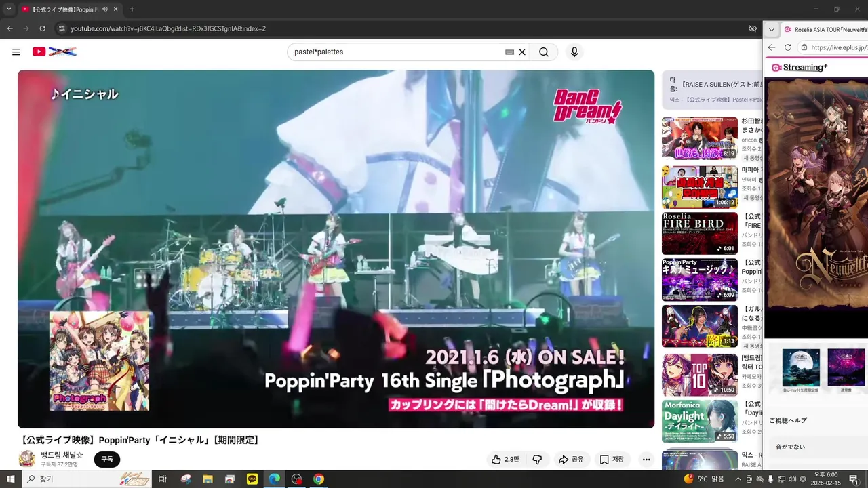Go back in the YouTube browser window
Screen dimensions: 868x488
point(9,28)
